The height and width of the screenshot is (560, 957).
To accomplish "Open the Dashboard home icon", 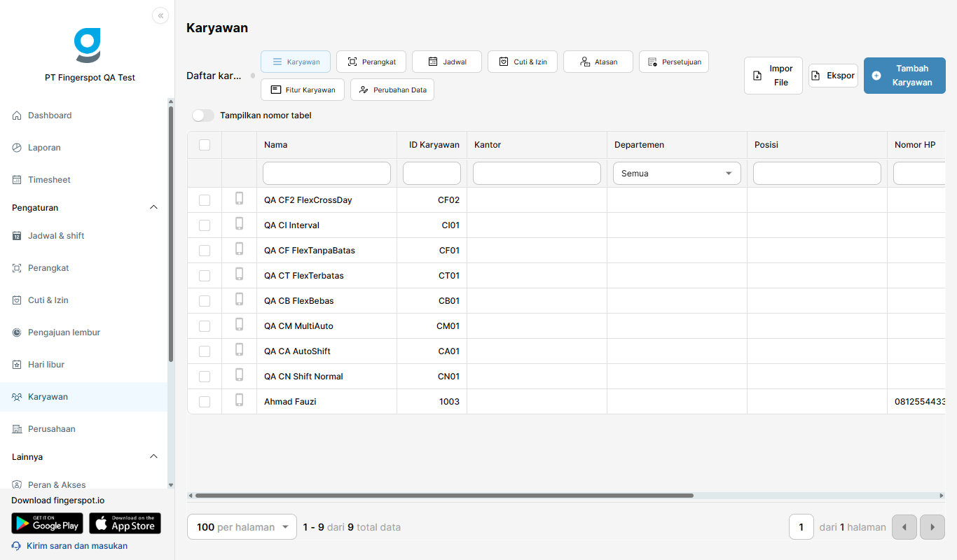I will point(17,115).
